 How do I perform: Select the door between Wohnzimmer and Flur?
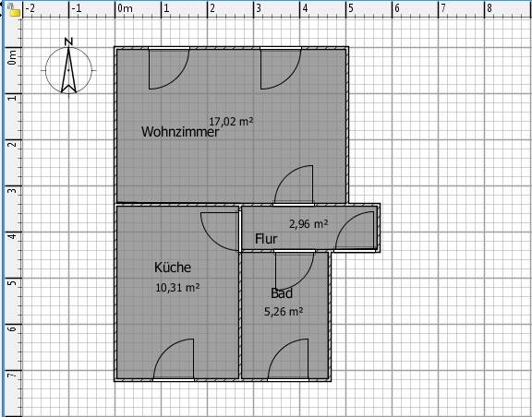[294, 185]
